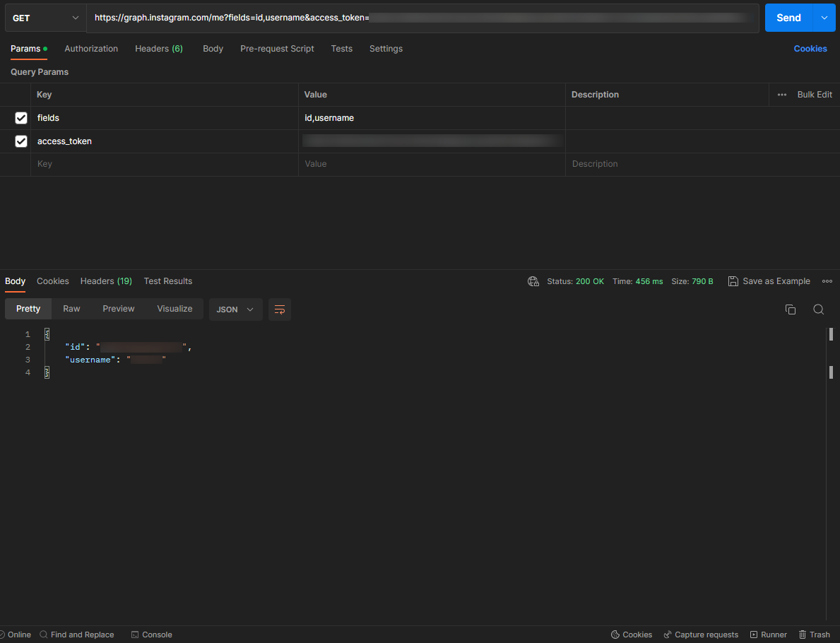This screenshot has width=840, height=643.
Task: Copy response body with copy icon
Action: click(790, 309)
